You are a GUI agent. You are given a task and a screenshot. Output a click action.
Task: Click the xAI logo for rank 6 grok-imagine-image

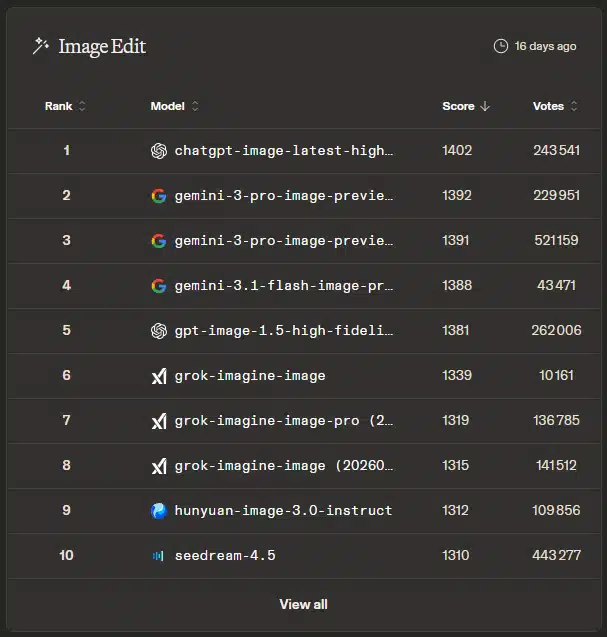[x=158, y=376]
